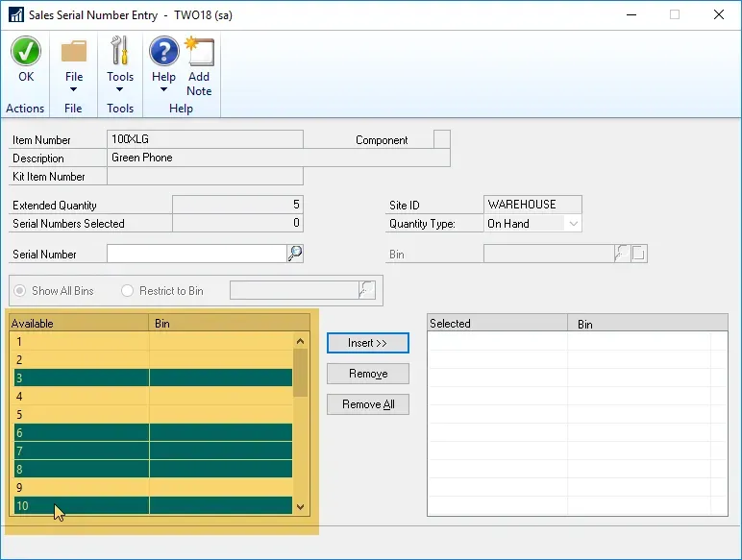Click in the Serial Number input field
The width and height of the screenshot is (742, 560).
[196, 254]
